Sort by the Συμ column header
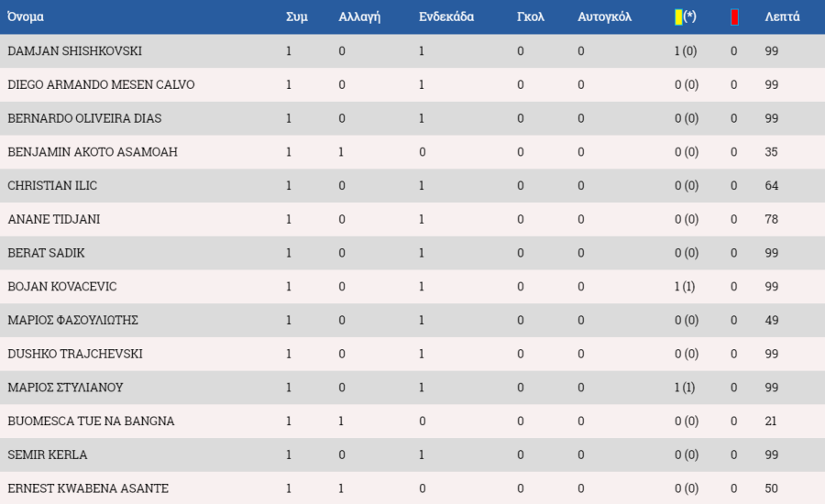Image resolution: width=825 pixels, height=504 pixels. (297, 16)
